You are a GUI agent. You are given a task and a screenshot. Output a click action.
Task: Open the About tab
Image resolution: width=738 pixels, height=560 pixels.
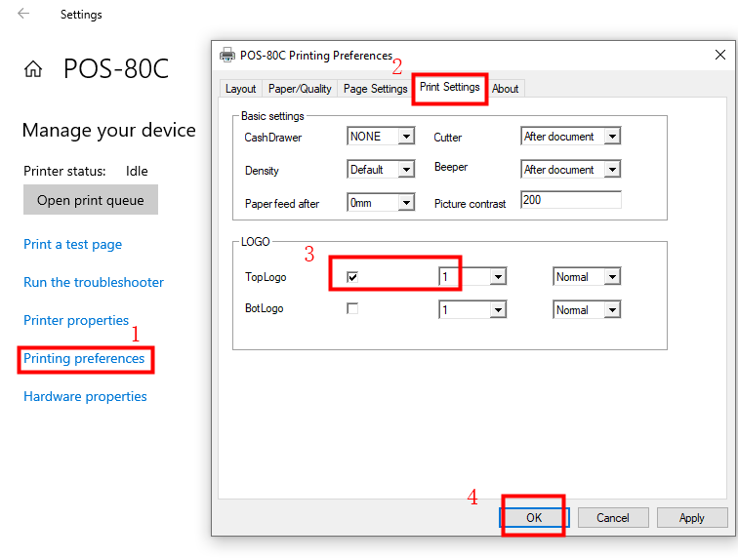(x=505, y=89)
